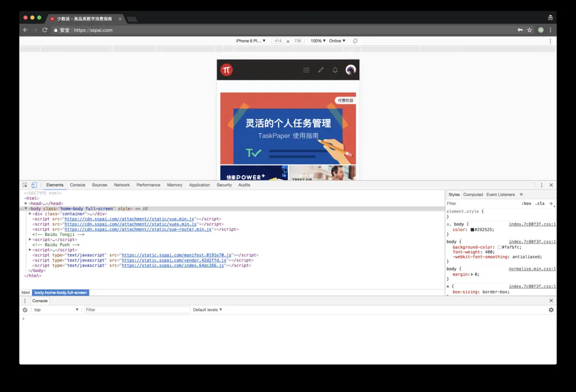Open the hamburger menu on the mobile page
The width and height of the screenshot is (576, 392).
(307, 70)
